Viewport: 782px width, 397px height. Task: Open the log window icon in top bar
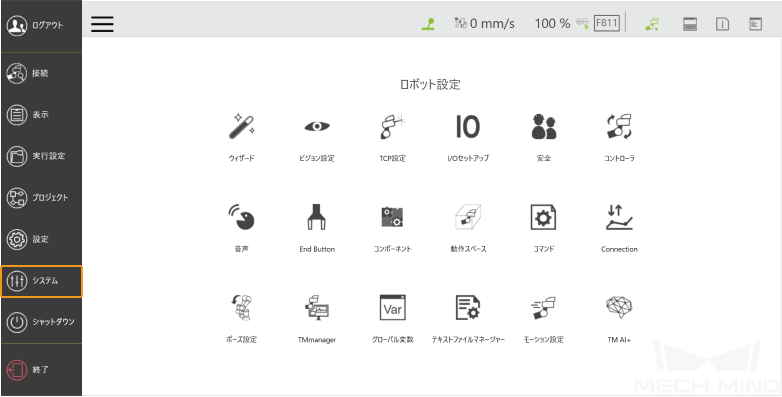(x=756, y=24)
